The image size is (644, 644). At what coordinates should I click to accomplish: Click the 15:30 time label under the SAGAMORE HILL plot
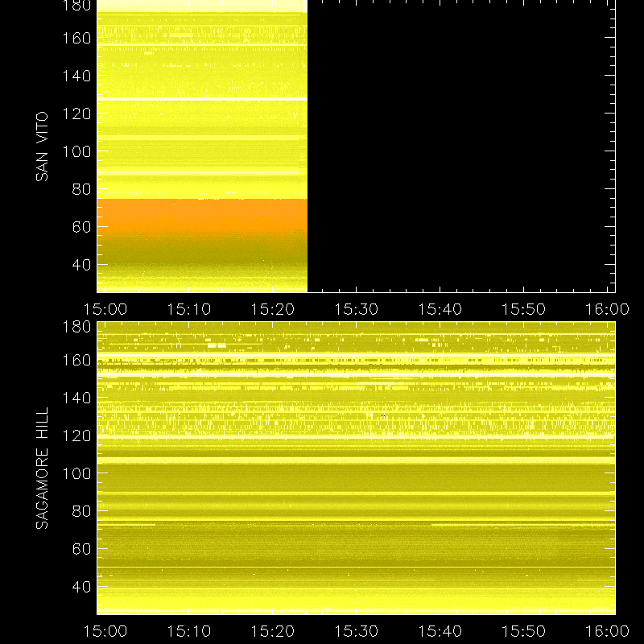[x=357, y=631]
